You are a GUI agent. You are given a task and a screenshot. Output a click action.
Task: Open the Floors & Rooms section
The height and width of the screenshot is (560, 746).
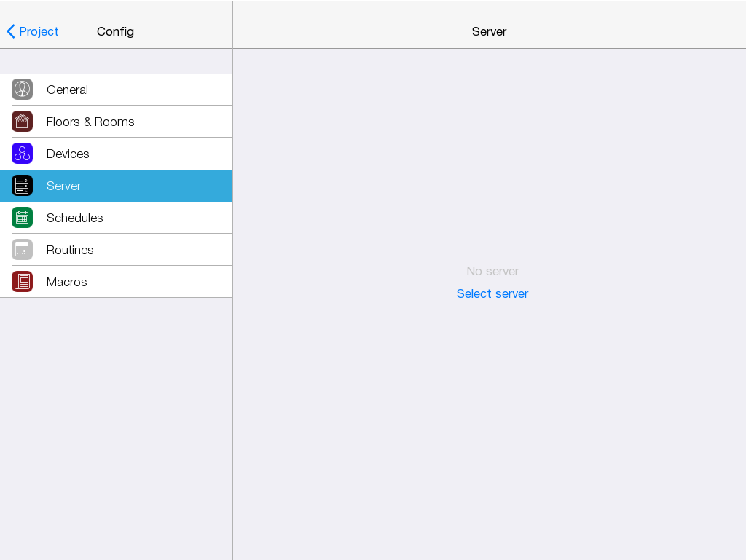[90, 122]
